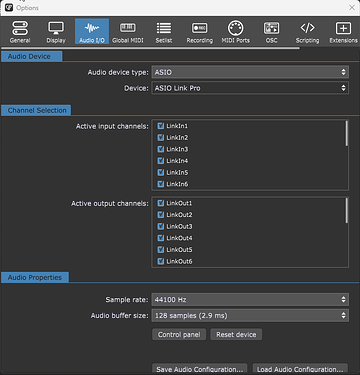Toggle the LinkIn4 input channel
The width and height of the screenshot is (360, 375).
pos(161,161)
